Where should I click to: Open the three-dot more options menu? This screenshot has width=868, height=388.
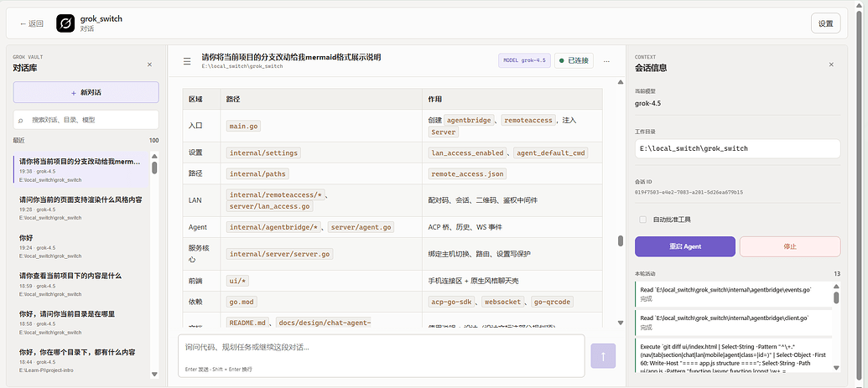(x=606, y=61)
